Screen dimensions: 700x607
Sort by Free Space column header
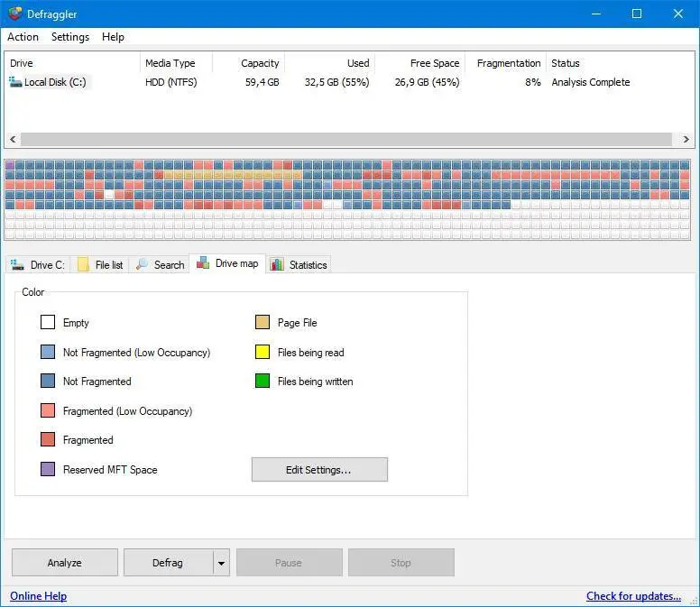tap(420, 63)
